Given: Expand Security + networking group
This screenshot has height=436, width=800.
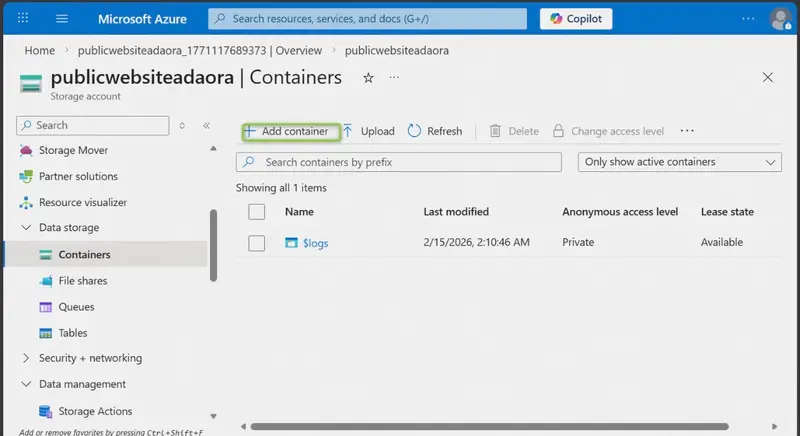Looking at the screenshot, I should 26,358.
